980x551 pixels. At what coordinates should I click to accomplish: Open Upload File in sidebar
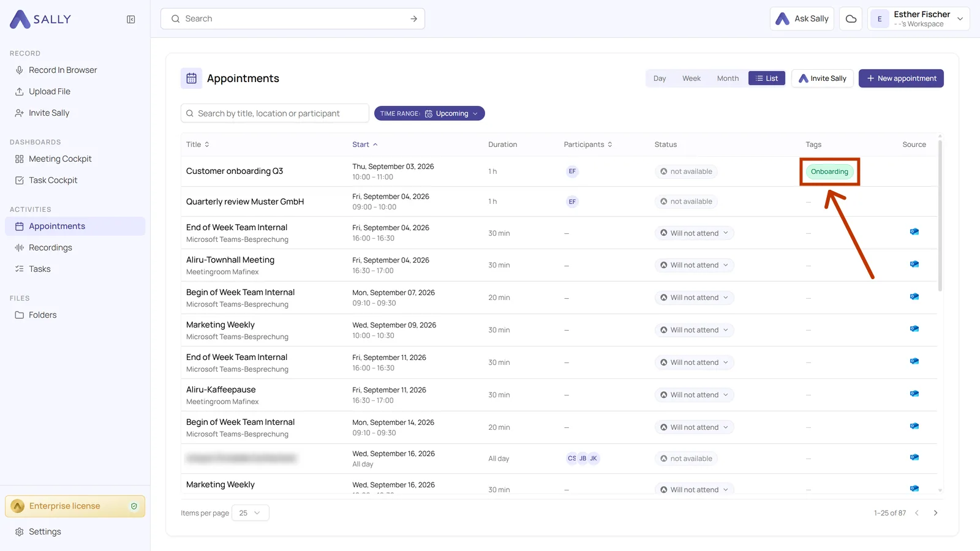coord(50,92)
